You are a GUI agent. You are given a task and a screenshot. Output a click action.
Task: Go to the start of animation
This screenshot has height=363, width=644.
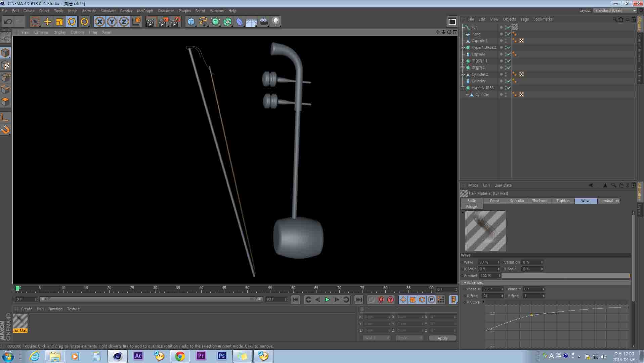[295, 299]
